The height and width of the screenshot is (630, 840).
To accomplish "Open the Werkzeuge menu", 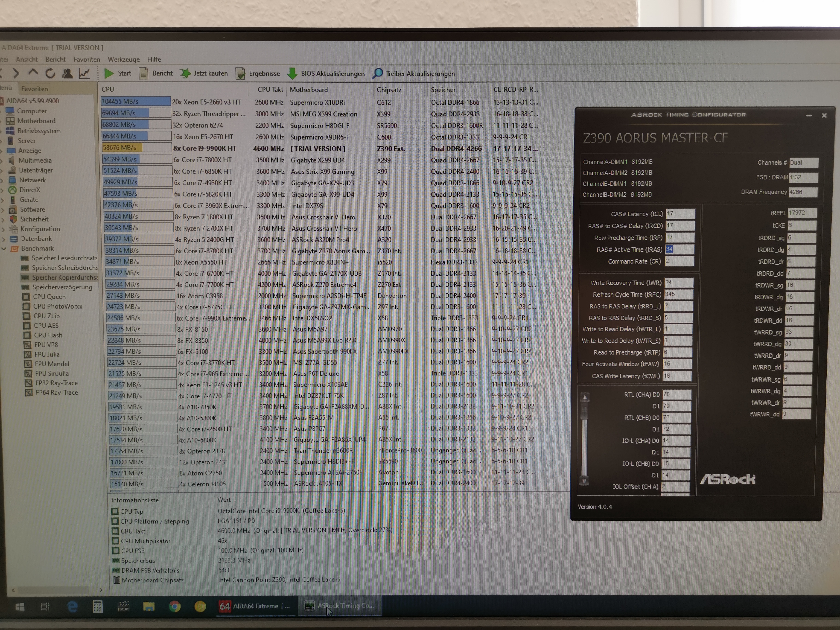I will (123, 59).
